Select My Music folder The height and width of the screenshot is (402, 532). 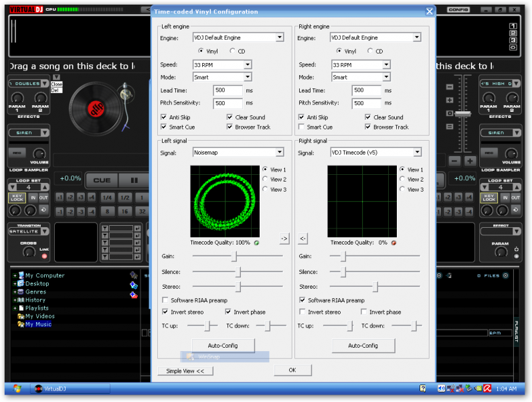click(38, 324)
